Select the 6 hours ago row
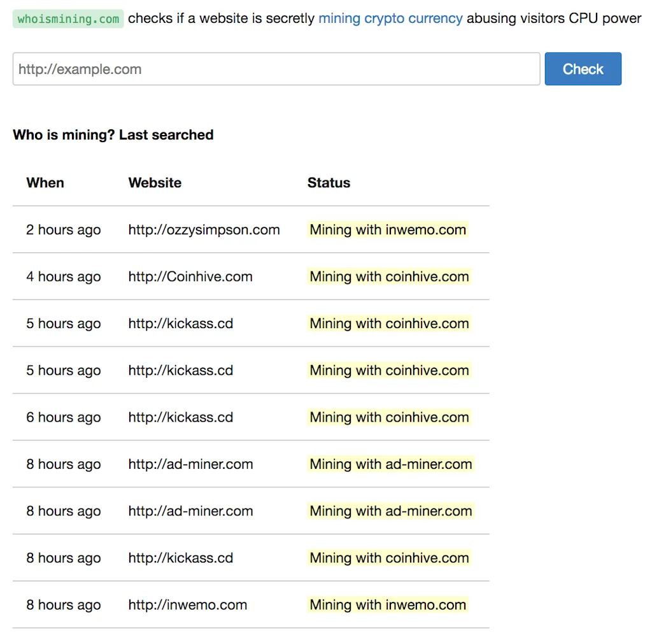652x644 pixels. point(63,417)
